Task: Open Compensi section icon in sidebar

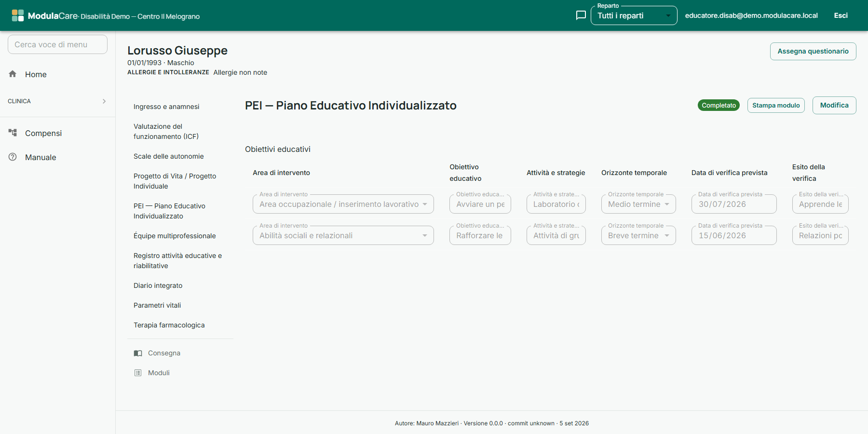Action: click(x=13, y=133)
